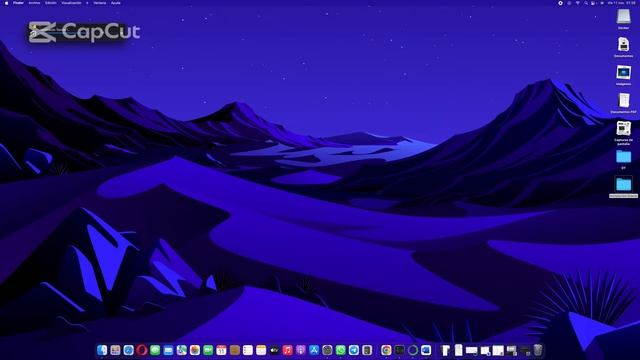Open Podcasts from the Dock
640x360 pixels.
point(301,350)
